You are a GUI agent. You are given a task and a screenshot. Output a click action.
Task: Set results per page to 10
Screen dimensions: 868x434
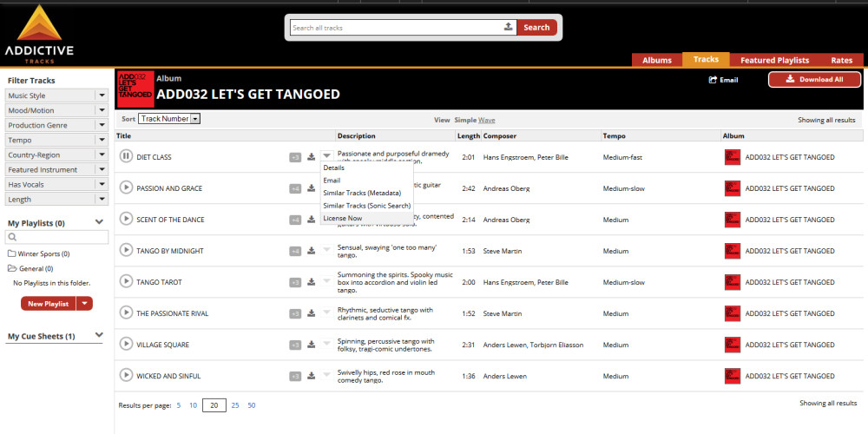click(193, 405)
